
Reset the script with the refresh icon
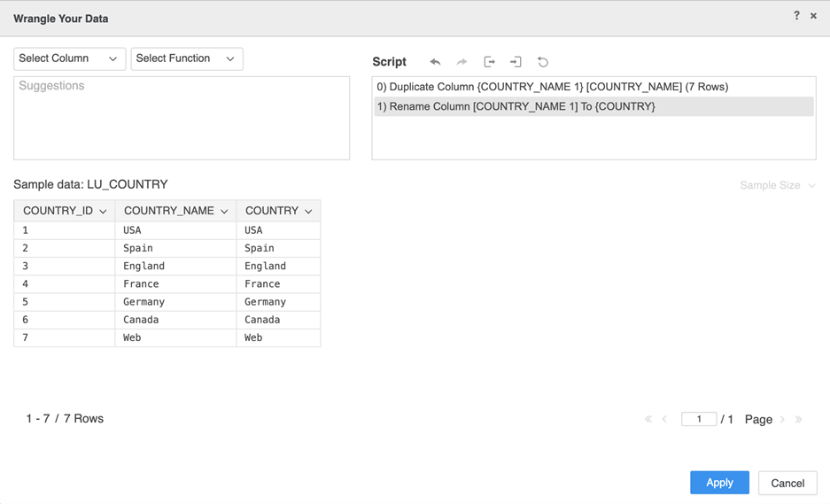click(x=543, y=62)
